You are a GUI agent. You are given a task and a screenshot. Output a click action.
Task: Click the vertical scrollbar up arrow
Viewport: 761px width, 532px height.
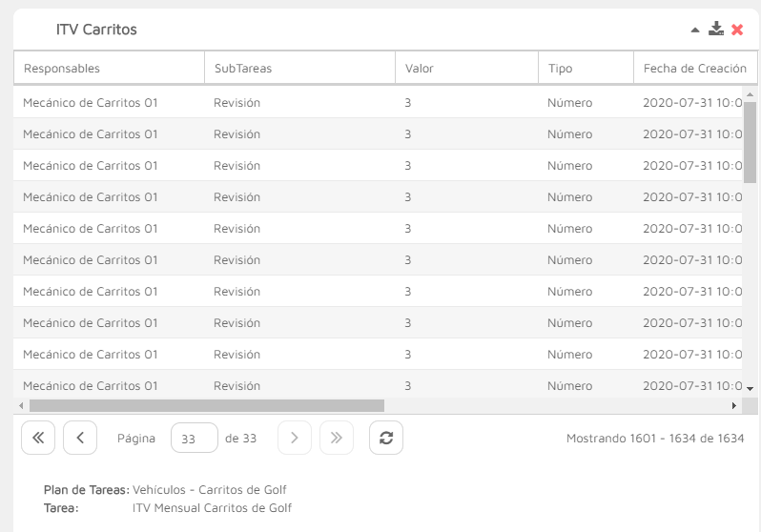tap(750, 94)
